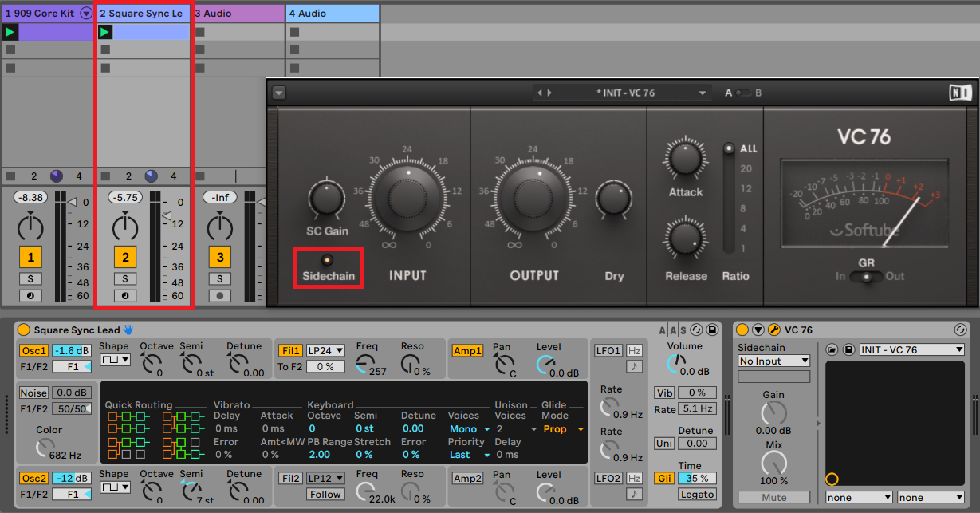The height and width of the screenshot is (513, 980).
Task: Click the SC Gain knob
Action: (x=327, y=198)
